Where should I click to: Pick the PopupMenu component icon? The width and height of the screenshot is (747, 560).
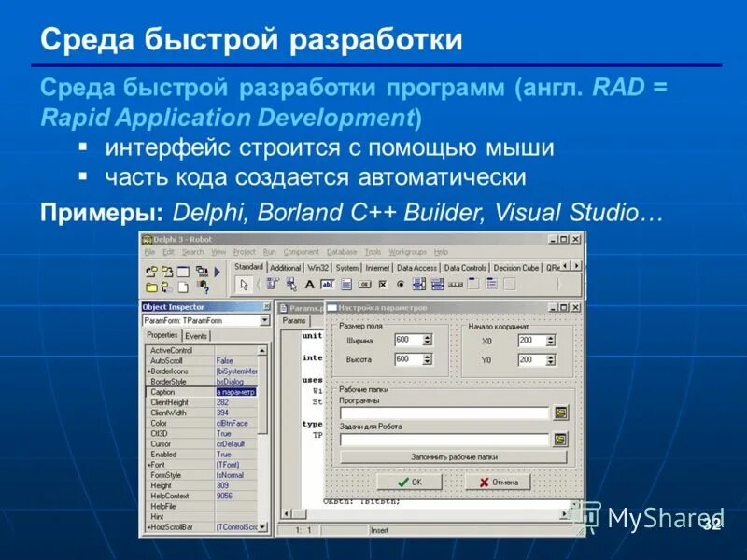pos(291,285)
